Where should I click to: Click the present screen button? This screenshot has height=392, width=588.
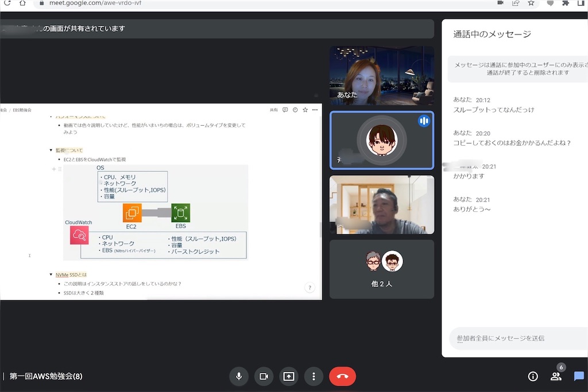point(289,376)
